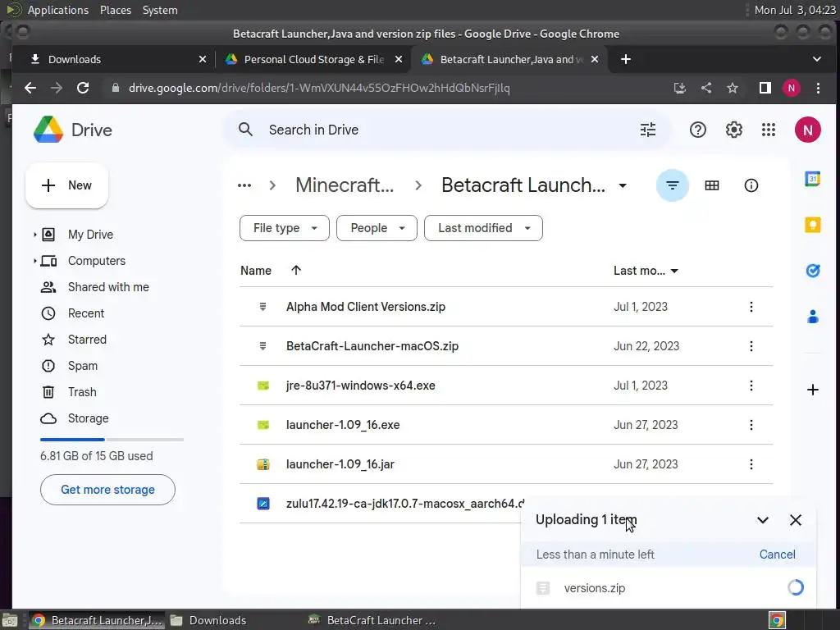This screenshot has width=840, height=630.
Task: Switch to Personal Cloud Storage tab
Action: pos(313,59)
